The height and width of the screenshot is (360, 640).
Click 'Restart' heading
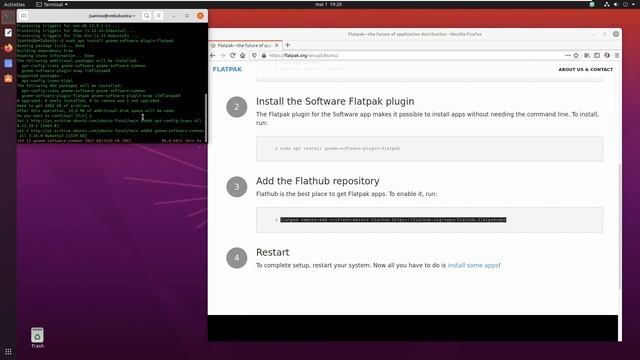[x=273, y=252]
